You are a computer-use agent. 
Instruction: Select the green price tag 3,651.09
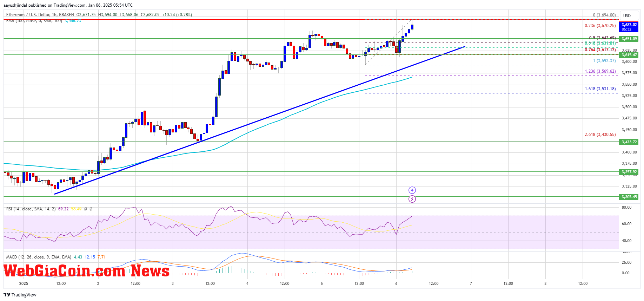[629, 39]
